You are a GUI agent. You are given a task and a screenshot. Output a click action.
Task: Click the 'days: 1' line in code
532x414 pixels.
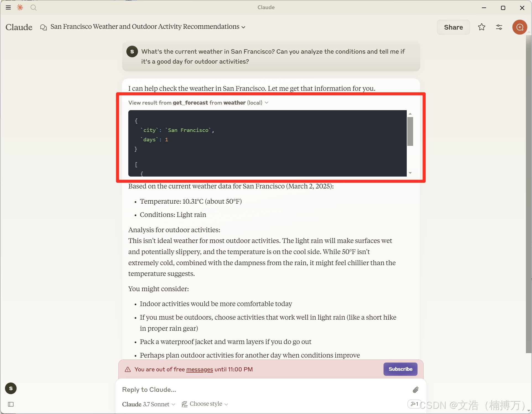(154, 140)
